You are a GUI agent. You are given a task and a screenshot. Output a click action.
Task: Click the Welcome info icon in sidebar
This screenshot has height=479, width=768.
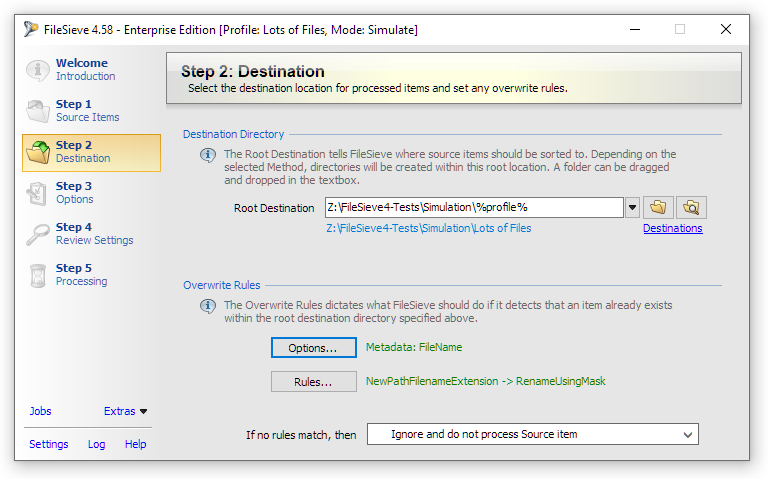point(38,70)
